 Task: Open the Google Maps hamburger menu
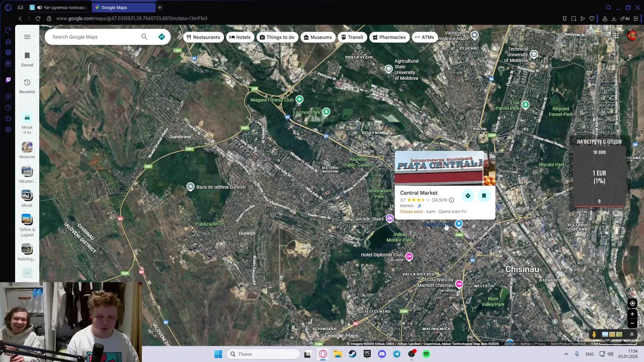point(27,37)
